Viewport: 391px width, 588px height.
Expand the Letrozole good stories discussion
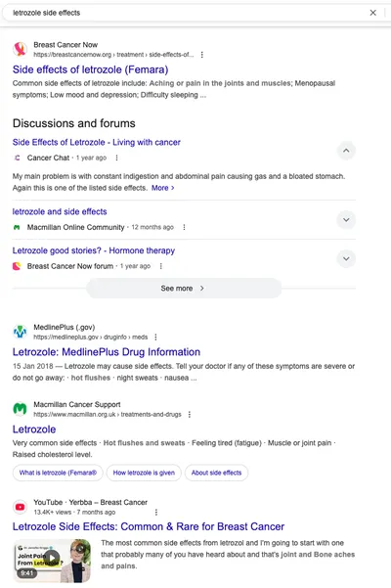(x=346, y=258)
